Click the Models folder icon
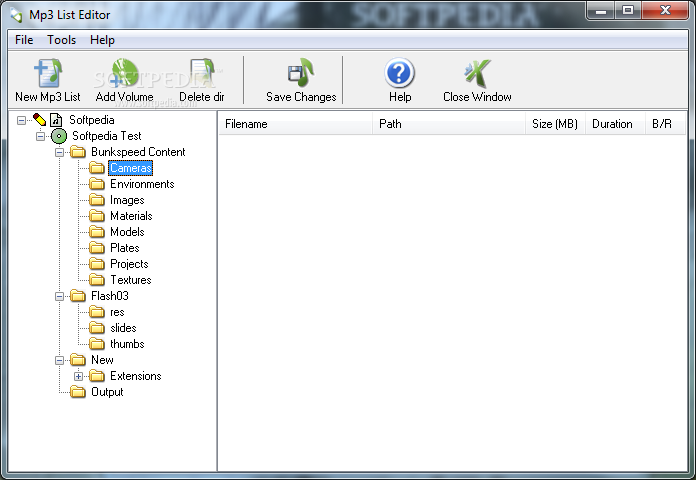Image resolution: width=696 pixels, height=480 pixels. pyautogui.click(x=97, y=232)
